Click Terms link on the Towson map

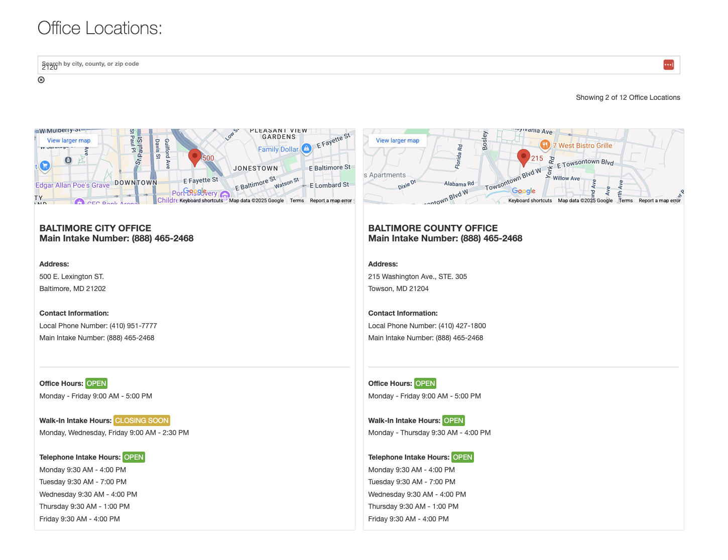(626, 201)
